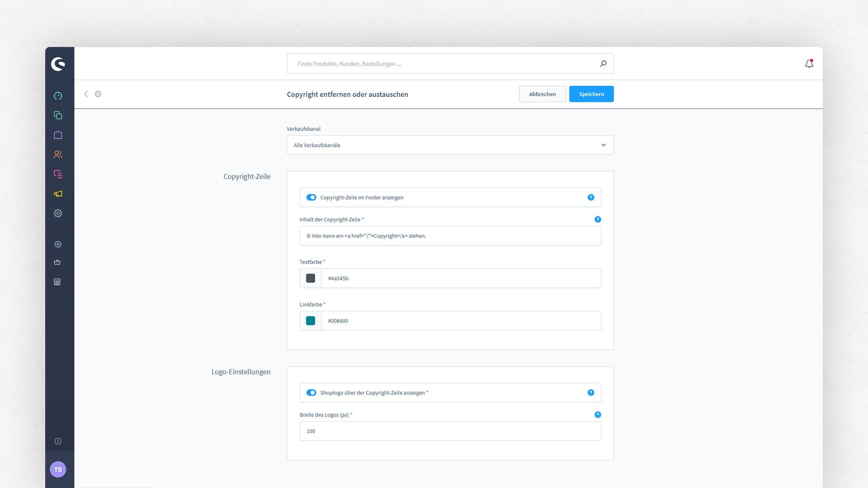The height and width of the screenshot is (488, 868).
Task: Open the Extensions plus icon menu
Action: [58, 244]
